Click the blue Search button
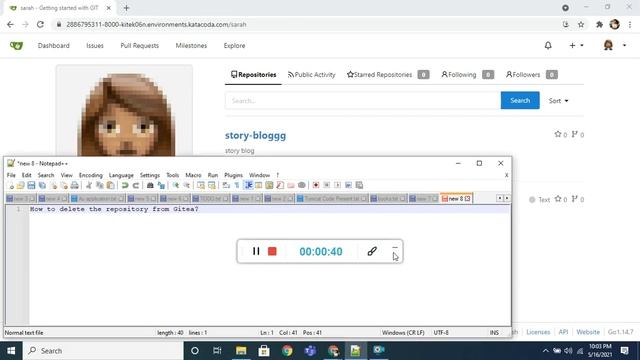This screenshot has width=640, height=360. coord(520,100)
